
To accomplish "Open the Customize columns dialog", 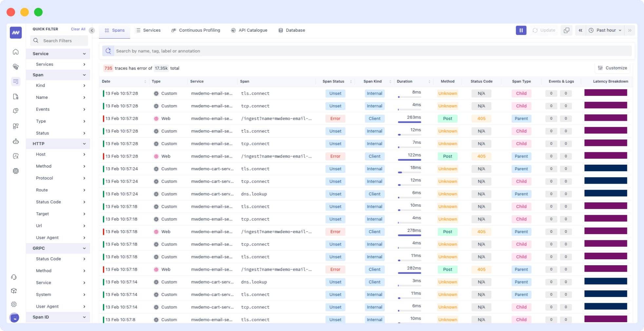I will click(612, 68).
